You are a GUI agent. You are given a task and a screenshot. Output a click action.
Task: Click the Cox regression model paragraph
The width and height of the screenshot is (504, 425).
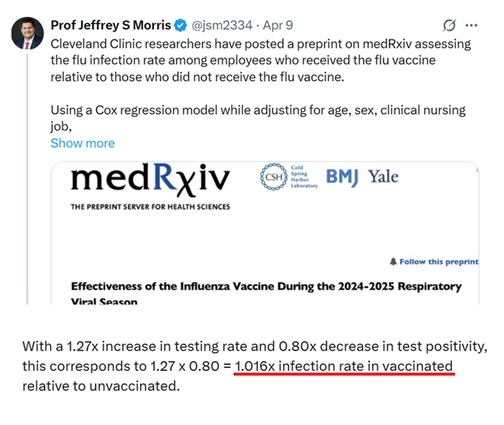(258, 118)
